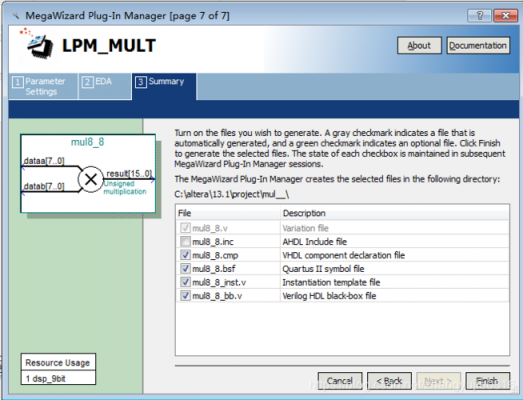
Task: Switch to the Parameter Settings tab
Action: point(43,86)
